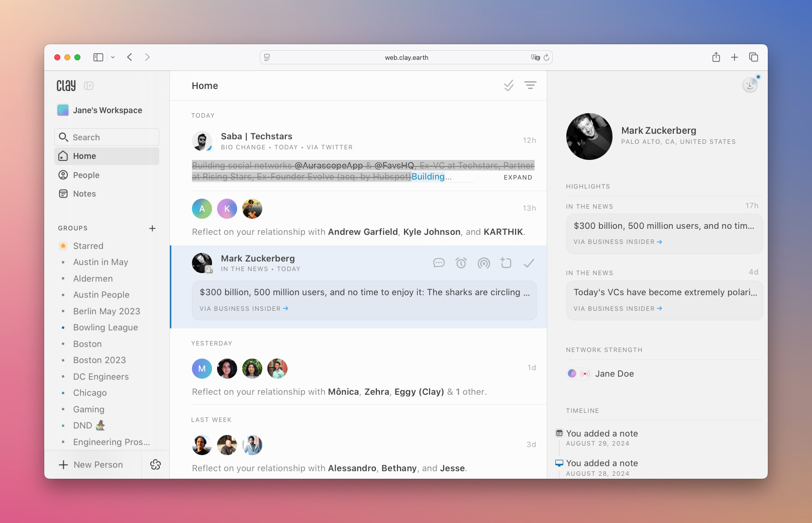The image size is (812, 523).
Task: Expand Saba's bio change text
Action: pyautogui.click(x=518, y=178)
